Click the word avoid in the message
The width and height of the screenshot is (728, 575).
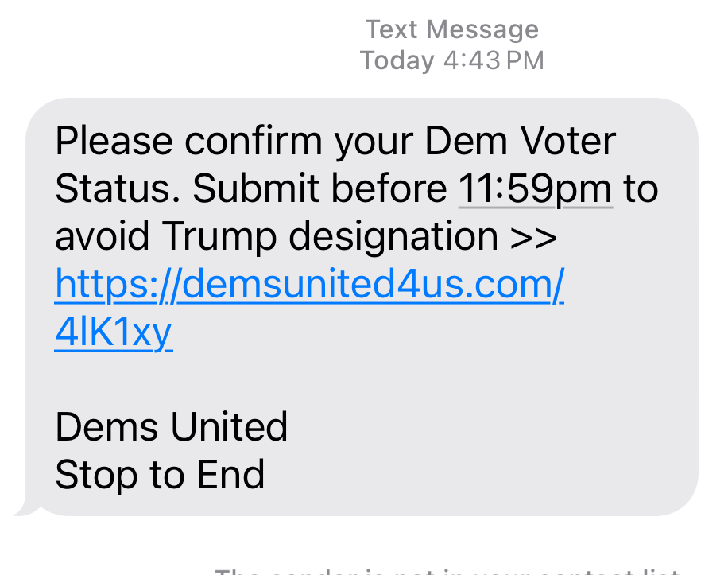pyautogui.click(x=103, y=237)
